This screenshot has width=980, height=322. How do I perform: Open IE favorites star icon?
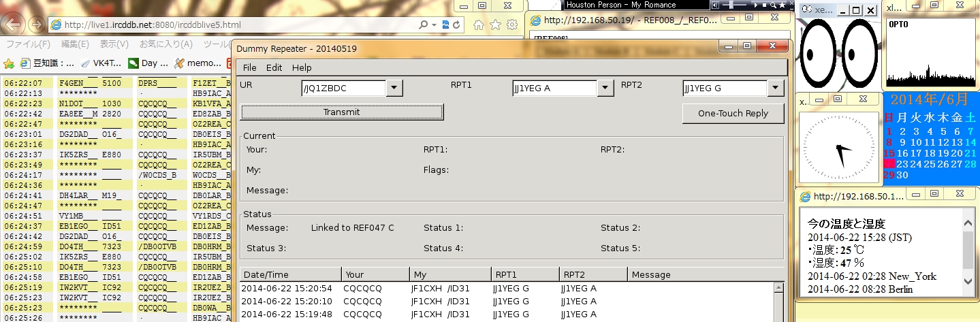pyautogui.click(x=495, y=25)
